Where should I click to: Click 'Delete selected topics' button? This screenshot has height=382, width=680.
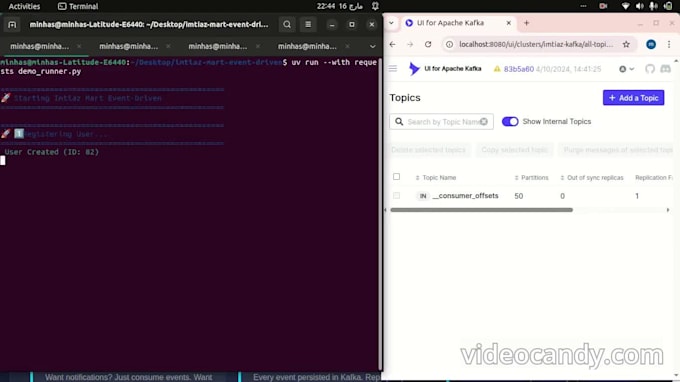[428, 150]
